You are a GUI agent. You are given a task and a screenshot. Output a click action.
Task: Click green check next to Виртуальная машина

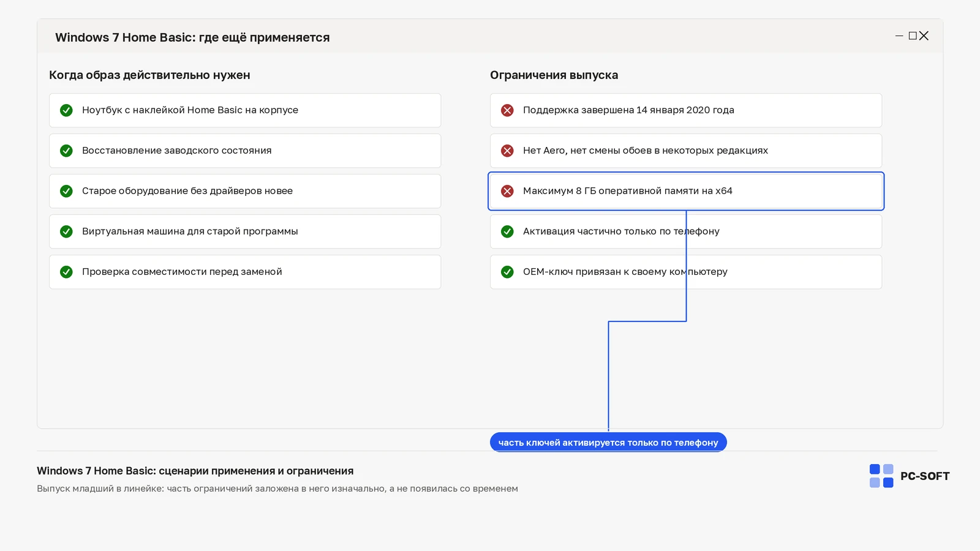[x=66, y=231]
